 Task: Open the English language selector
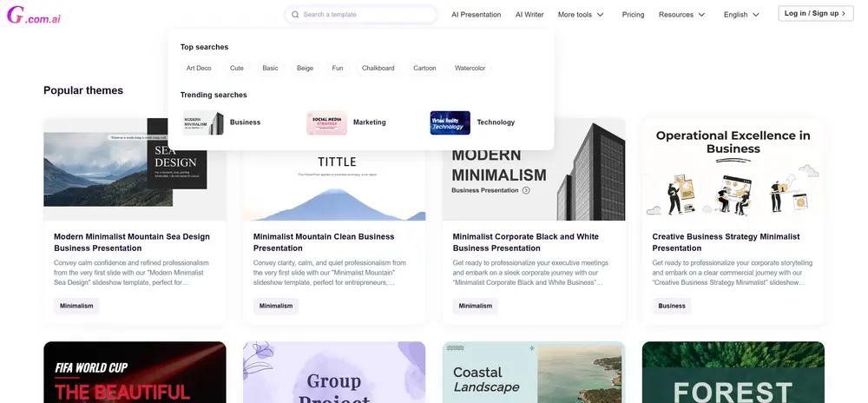[x=741, y=15]
